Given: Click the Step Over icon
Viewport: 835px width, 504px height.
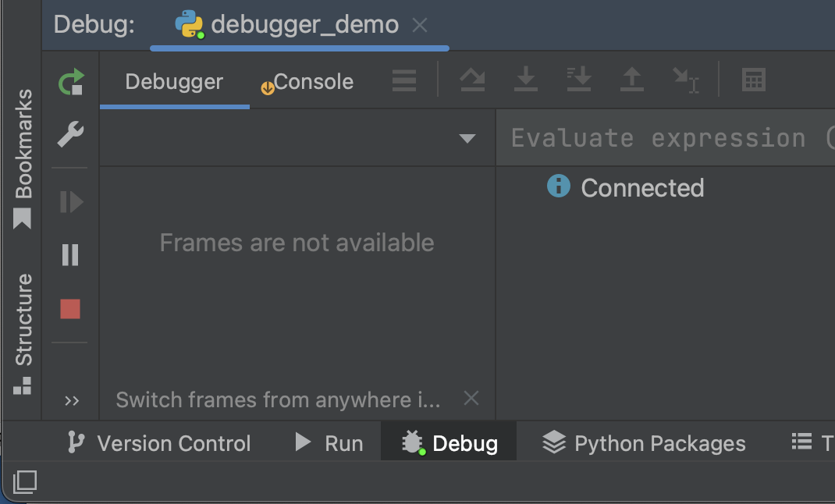Looking at the screenshot, I should (x=472, y=80).
